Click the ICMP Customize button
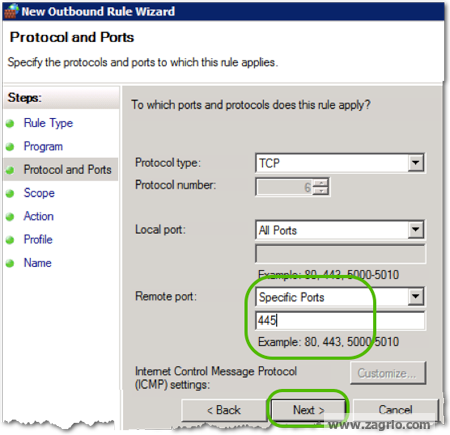This screenshot has width=450, height=435. pos(388,373)
